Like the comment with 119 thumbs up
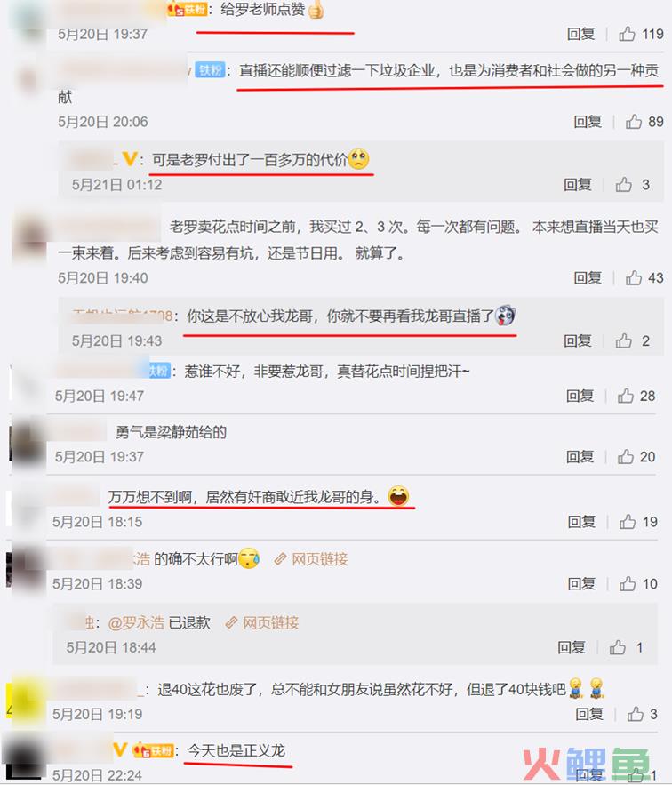 point(627,34)
